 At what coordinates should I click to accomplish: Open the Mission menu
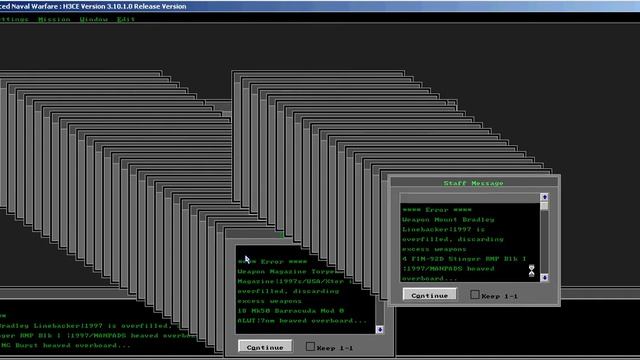[54, 19]
